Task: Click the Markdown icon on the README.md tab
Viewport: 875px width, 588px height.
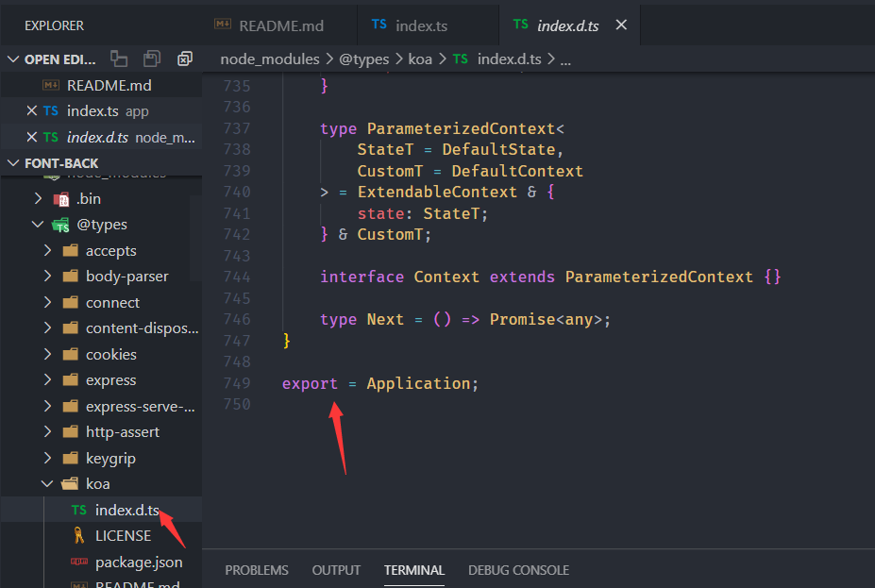Action: pyautogui.click(x=223, y=24)
